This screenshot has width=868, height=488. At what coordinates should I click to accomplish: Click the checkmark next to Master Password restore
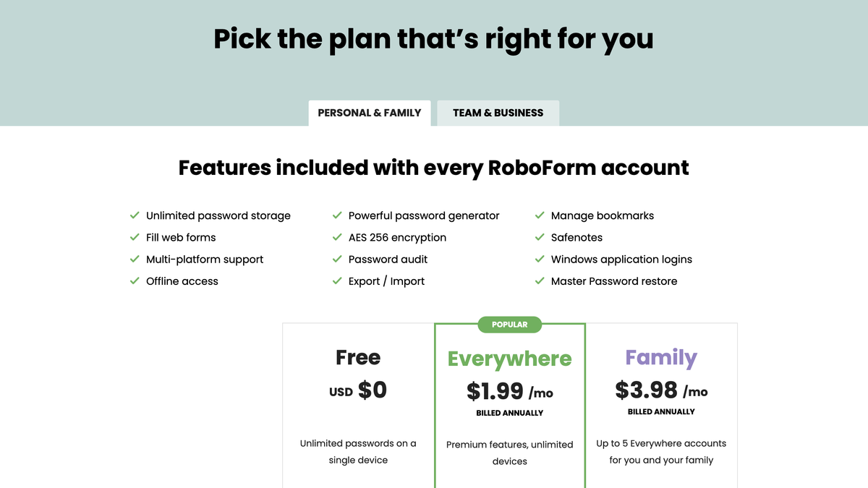(x=540, y=281)
